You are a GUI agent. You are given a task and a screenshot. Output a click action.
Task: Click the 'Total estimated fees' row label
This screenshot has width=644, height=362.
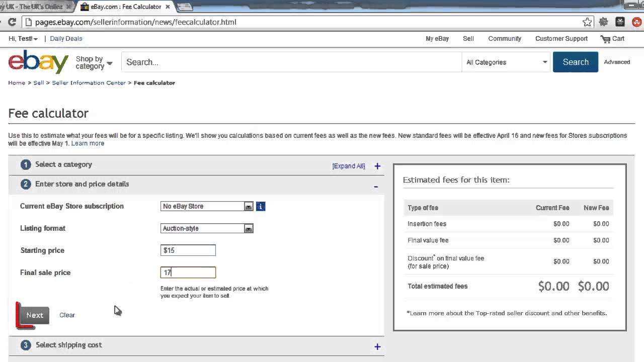pos(438,286)
